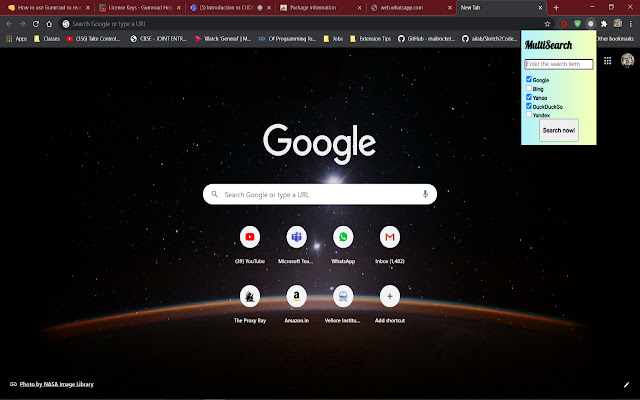Click the Google logo on page
Image resolution: width=640 pixels, height=400 pixels.
[x=320, y=143]
